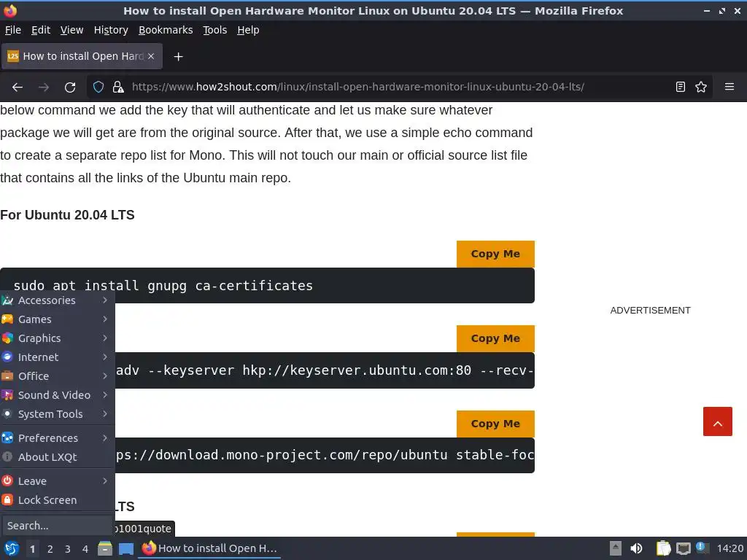Activate Firefox taskbar window button

[x=209, y=548]
